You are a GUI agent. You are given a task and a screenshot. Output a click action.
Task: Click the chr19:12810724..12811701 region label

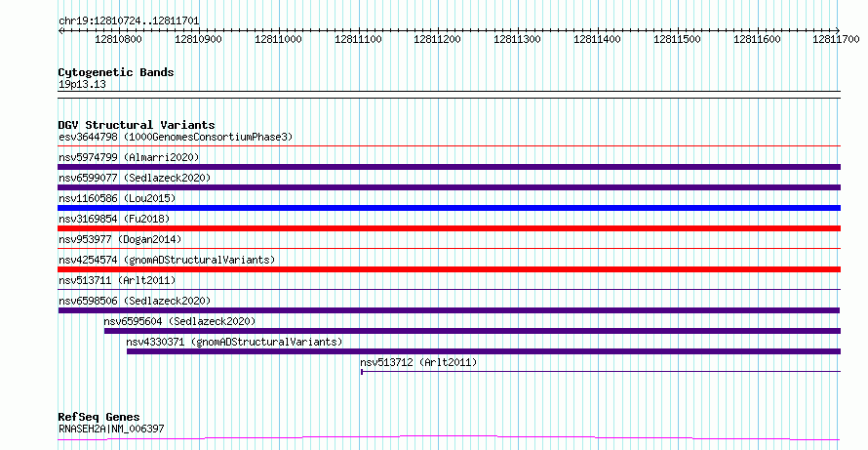click(129, 21)
